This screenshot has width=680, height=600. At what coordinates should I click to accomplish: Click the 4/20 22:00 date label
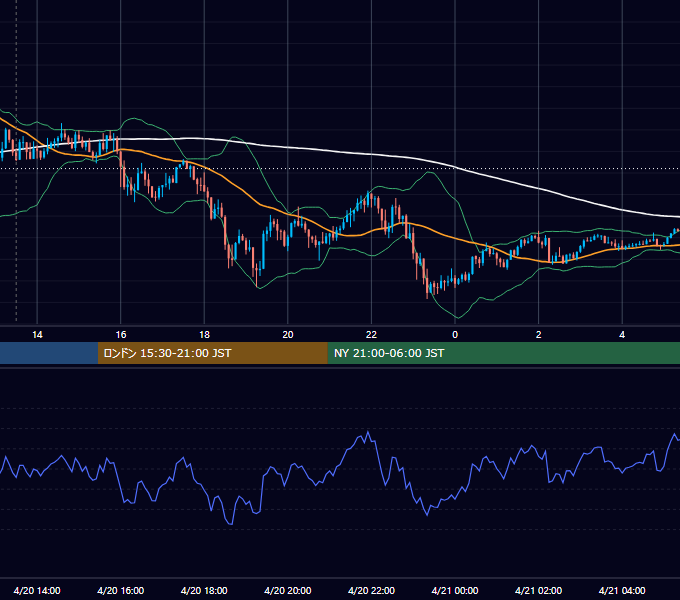pyautogui.click(x=371, y=590)
